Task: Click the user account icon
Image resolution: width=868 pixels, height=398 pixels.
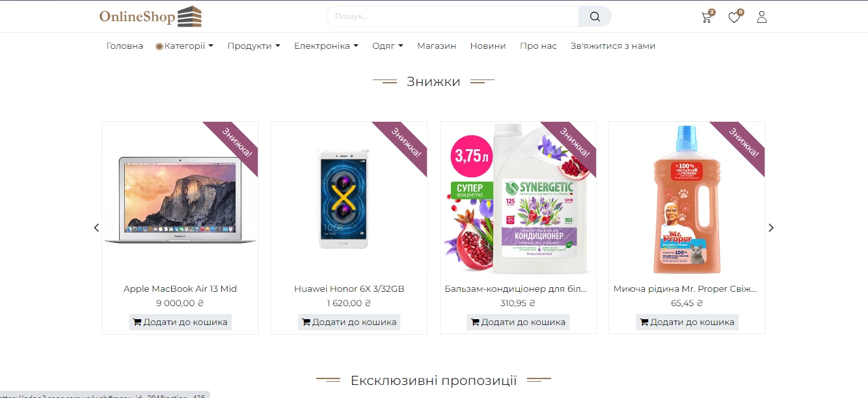Action: (x=762, y=17)
